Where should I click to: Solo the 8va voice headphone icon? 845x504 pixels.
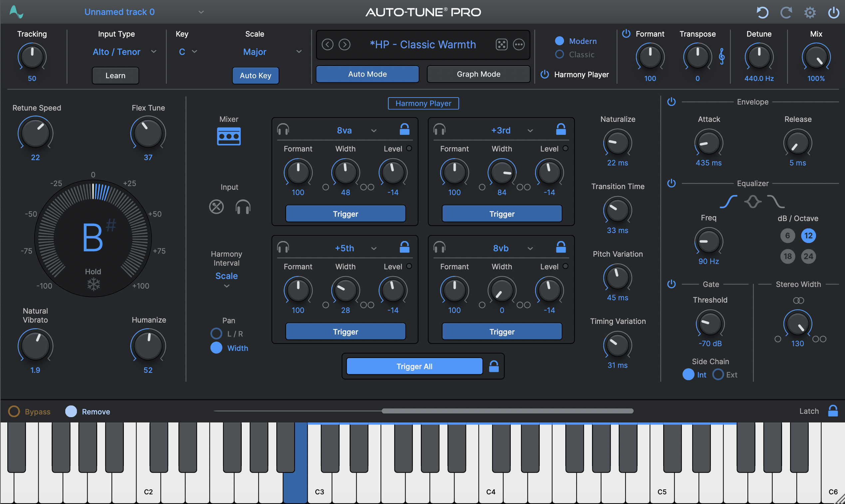point(283,130)
